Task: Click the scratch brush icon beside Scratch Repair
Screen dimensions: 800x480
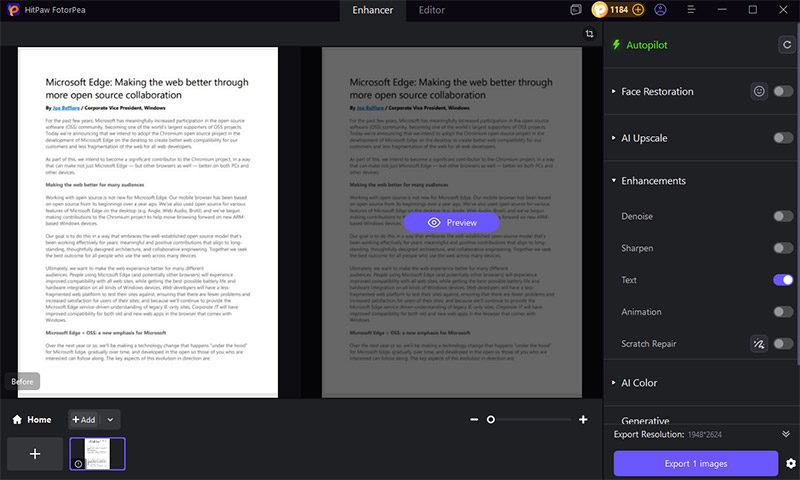Action: pos(759,344)
